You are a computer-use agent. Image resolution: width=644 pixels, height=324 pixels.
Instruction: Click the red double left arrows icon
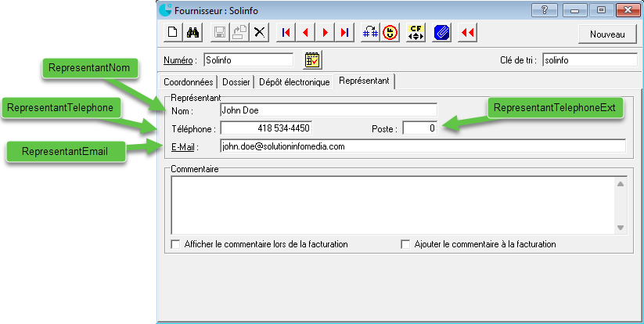tap(468, 33)
